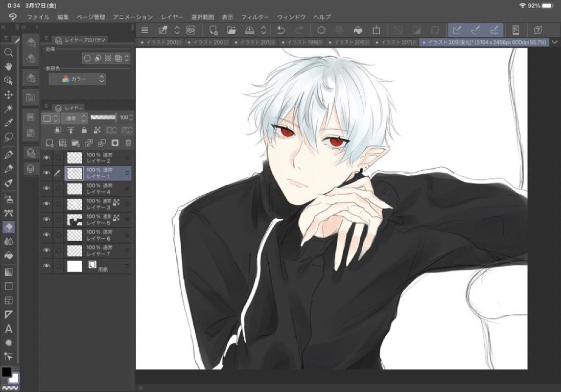Expand canvas tab list chevron
Screen dimensions: 561x392
click(554, 42)
